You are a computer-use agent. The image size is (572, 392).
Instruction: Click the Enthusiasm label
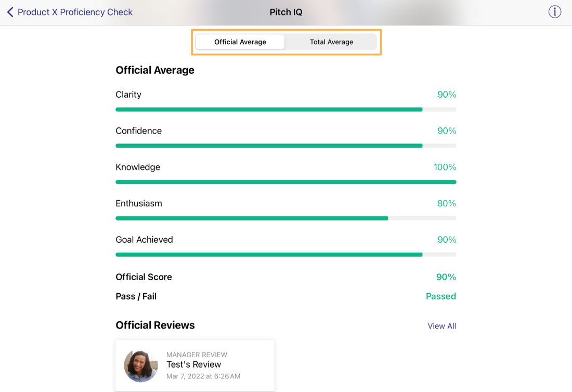tap(139, 203)
